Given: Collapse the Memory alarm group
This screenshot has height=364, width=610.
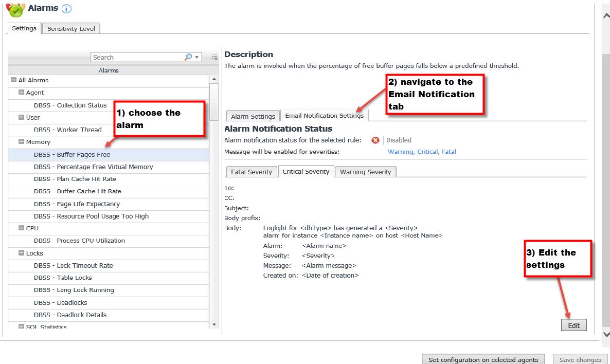Looking at the screenshot, I should pos(21,142).
